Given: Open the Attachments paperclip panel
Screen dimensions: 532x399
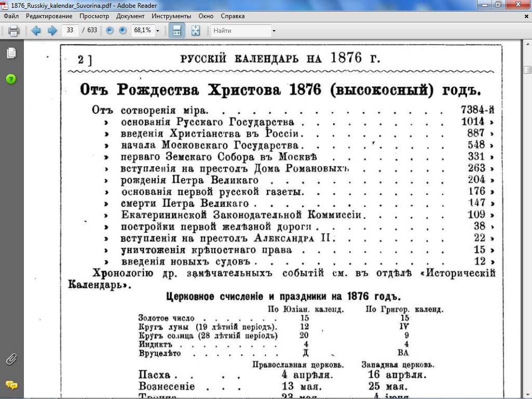Looking at the screenshot, I should (x=11, y=359).
